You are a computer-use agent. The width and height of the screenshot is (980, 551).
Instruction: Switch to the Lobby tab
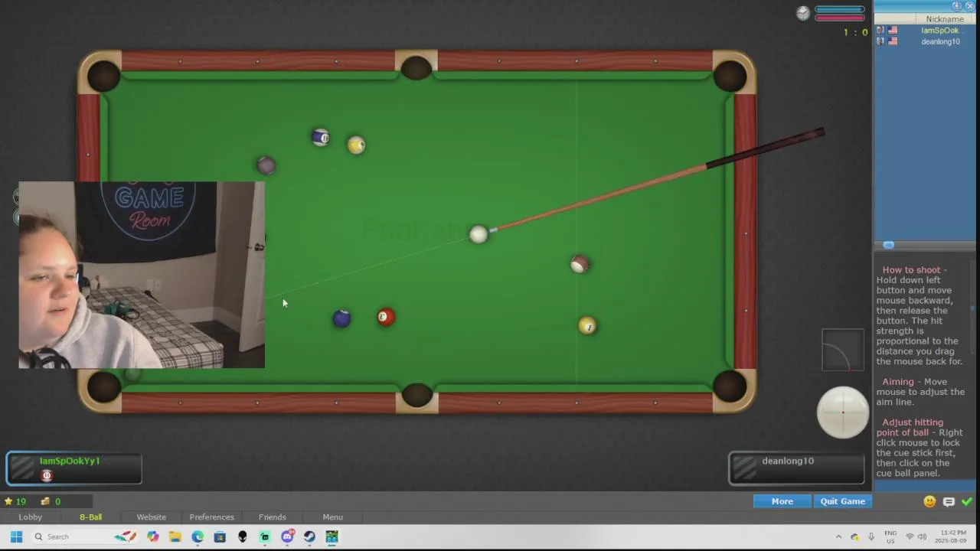pyautogui.click(x=31, y=517)
